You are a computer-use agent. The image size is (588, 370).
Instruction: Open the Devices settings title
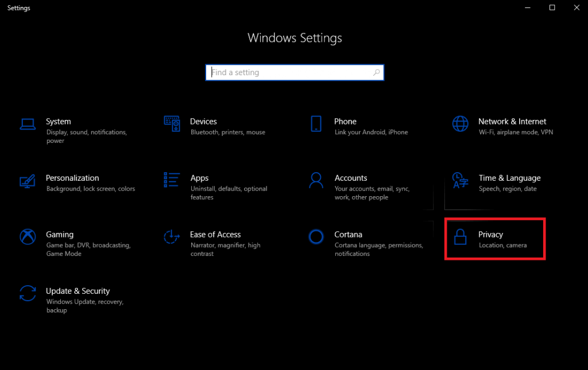(x=203, y=122)
